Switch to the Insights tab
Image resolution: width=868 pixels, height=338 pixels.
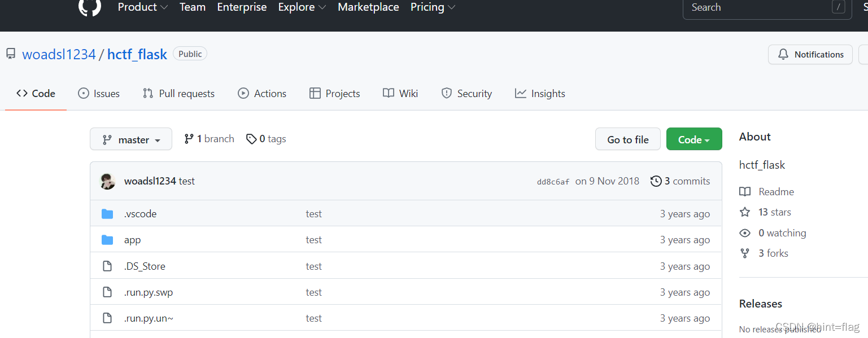coord(540,94)
